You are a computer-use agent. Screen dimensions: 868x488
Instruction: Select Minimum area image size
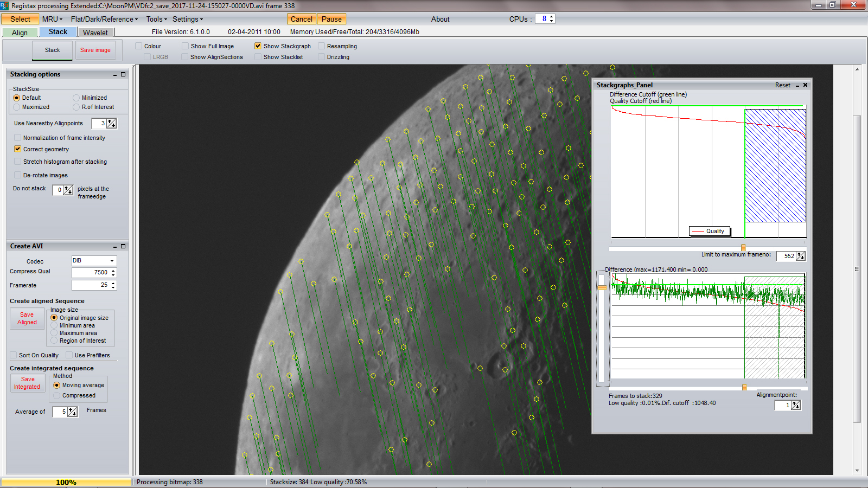point(54,325)
